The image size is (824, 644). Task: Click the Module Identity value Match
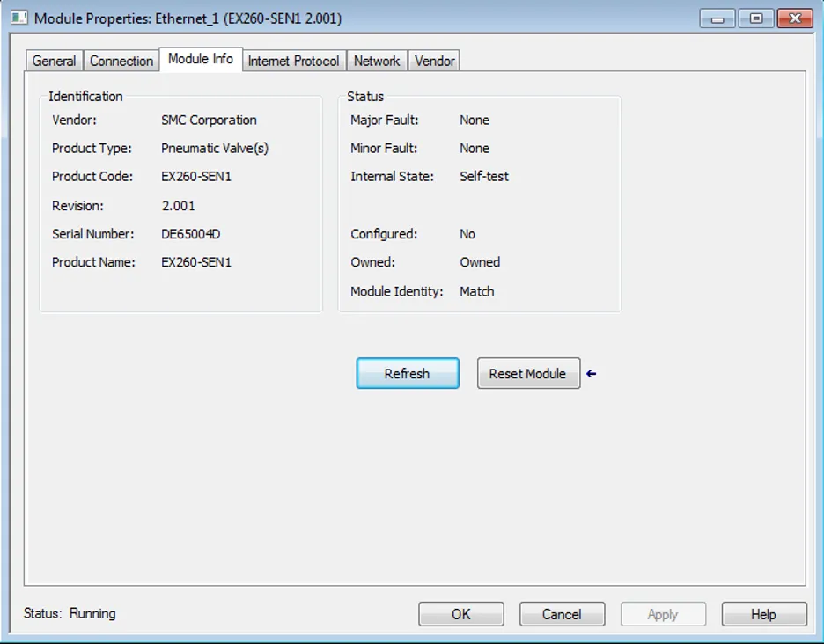click(x=477, y=291)
